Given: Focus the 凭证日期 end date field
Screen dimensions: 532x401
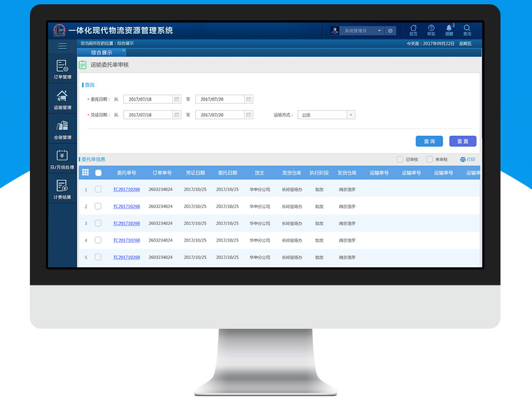Looking at the screenshot, I should pos(220,115).
